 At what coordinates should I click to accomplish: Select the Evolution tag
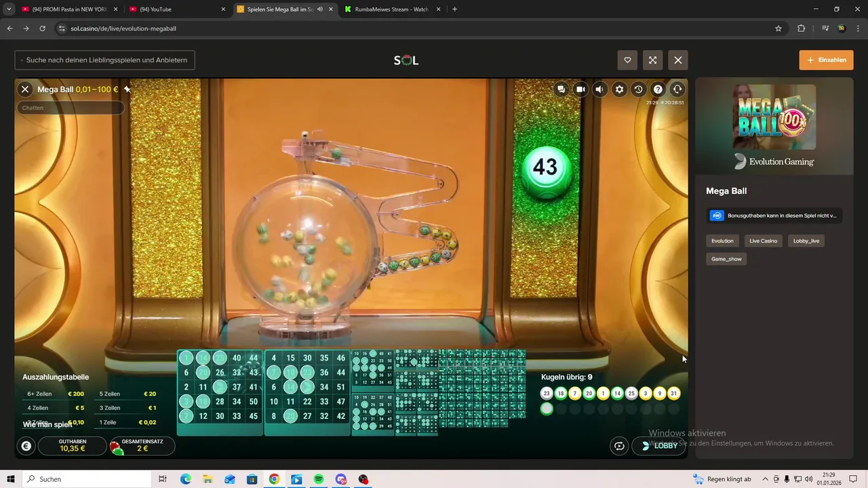tap(722, 241)
